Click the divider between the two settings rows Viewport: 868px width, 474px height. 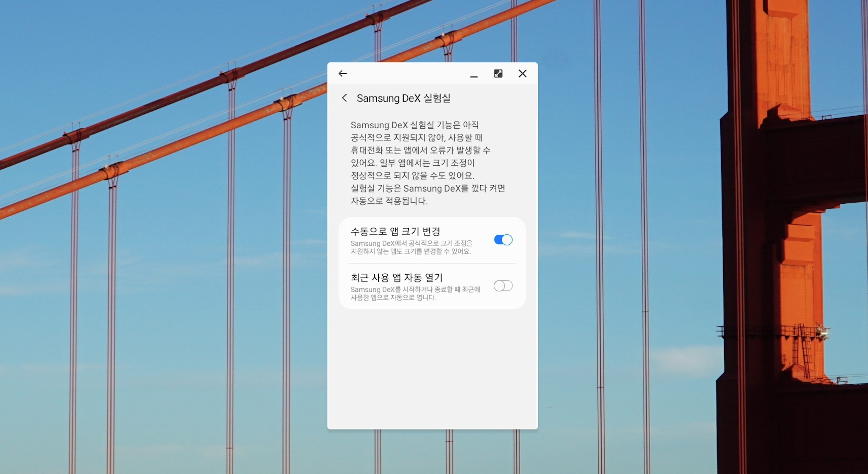click(432, 263)
